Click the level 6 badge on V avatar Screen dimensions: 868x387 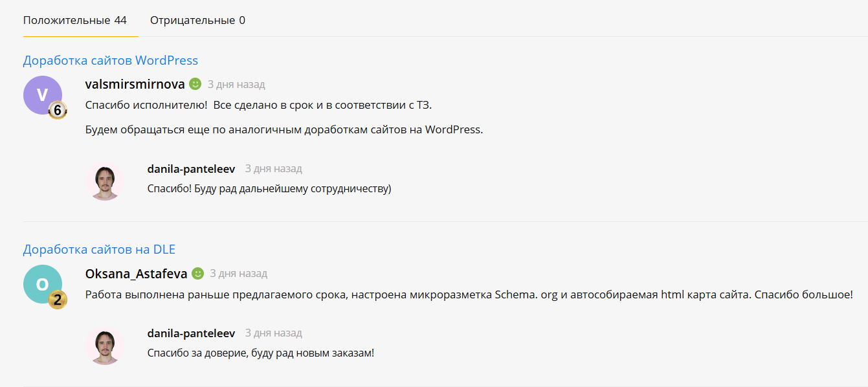coord(58,111)
